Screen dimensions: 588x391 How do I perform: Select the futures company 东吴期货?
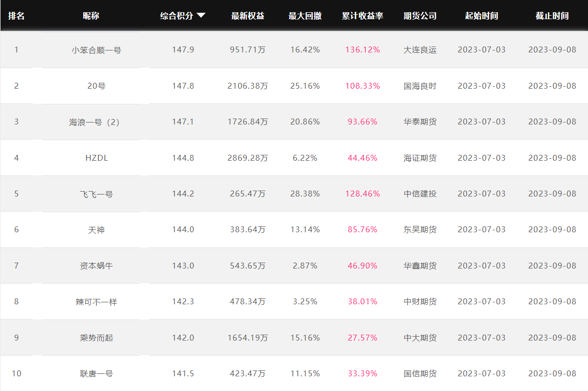[x=420, y=230]
